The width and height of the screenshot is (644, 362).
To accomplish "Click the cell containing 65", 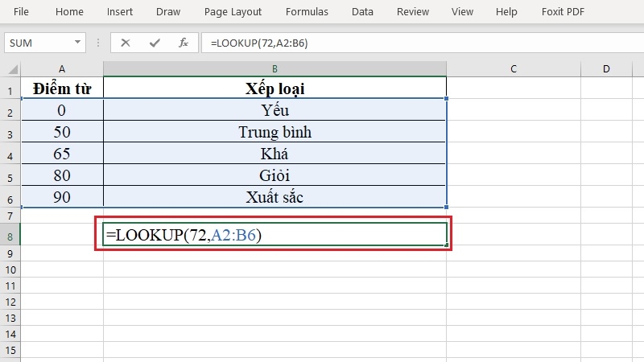I will click(x=62, y=153).
